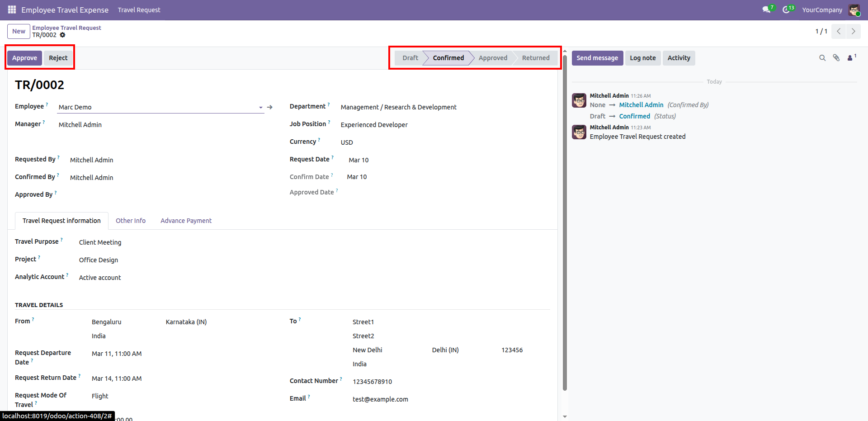Select the Approved status stage
The height and width of the screenshot is (421, 868).
[493, 58]
